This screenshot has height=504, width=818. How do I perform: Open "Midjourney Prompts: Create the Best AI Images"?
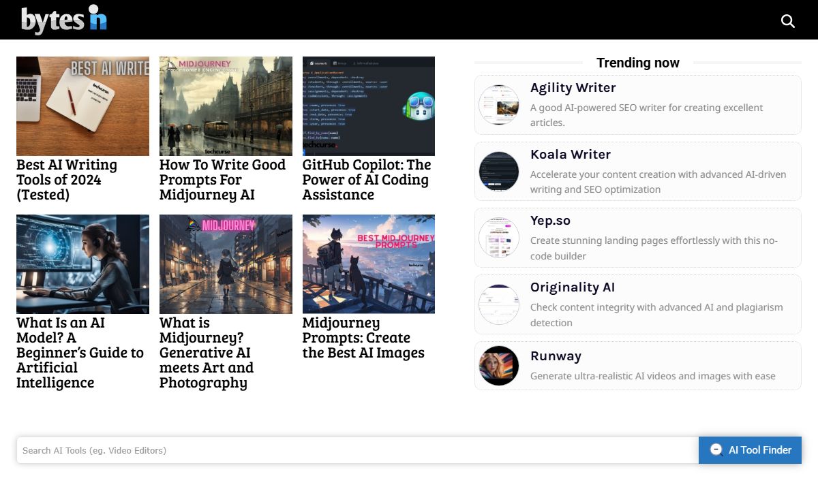363,338
